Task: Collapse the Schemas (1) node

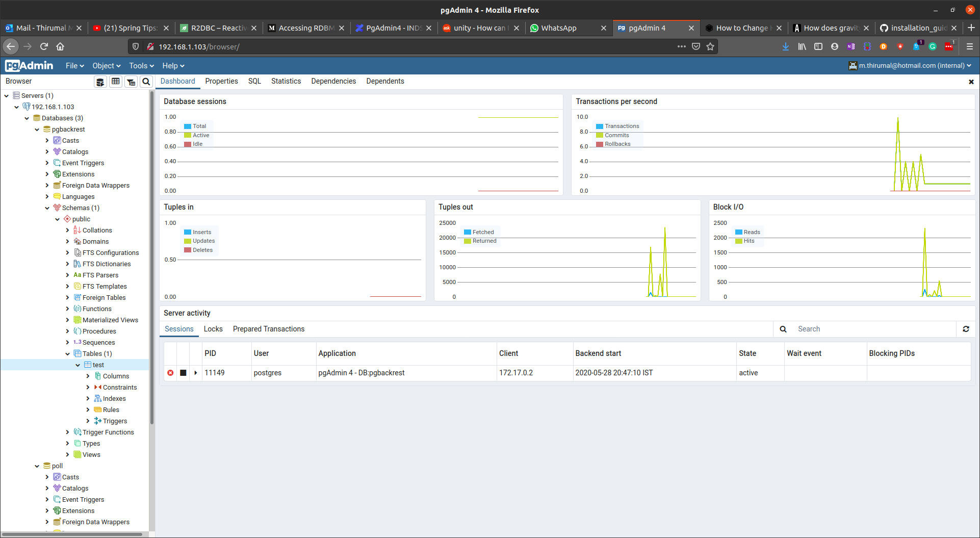Action: coord(47,208)
